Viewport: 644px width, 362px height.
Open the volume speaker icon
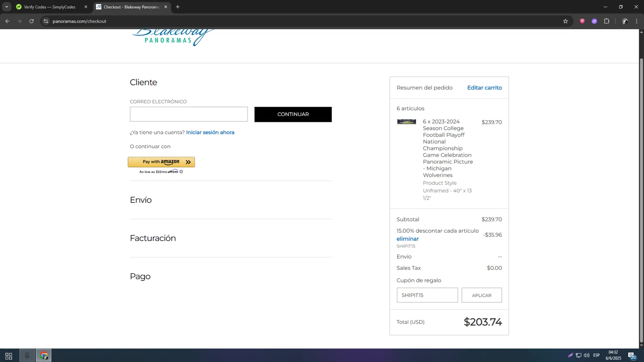[x=586, y=355]
